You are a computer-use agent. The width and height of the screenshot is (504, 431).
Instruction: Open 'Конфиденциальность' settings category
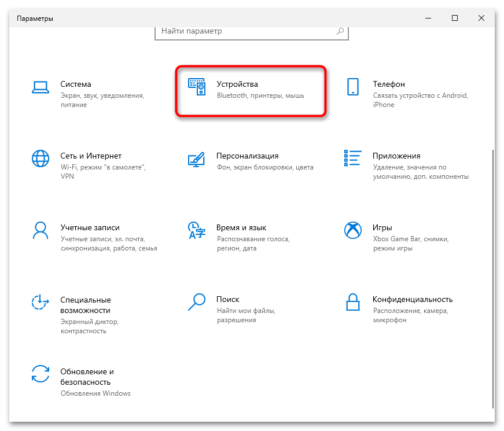413,299
